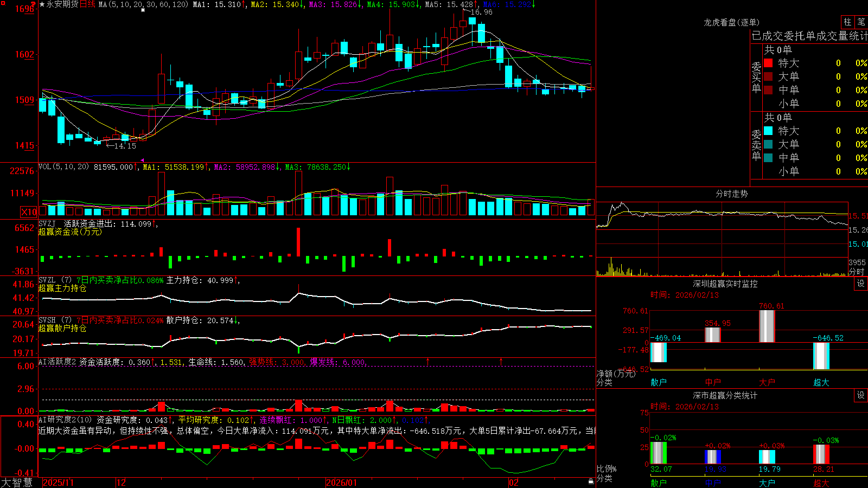Click the 超赢资金流(万元) indicator label
The image size is (868, 488).
coord(70,232)
